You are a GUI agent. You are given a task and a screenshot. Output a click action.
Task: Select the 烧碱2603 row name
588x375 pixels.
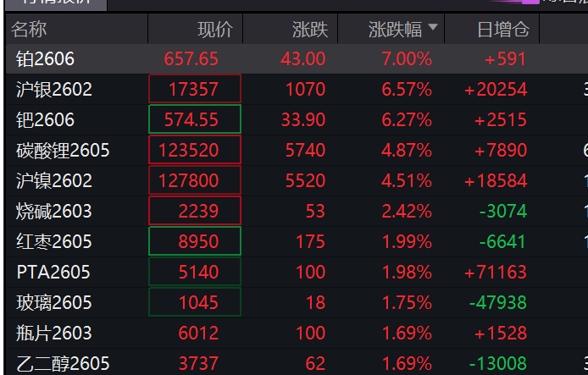point(54,212)
